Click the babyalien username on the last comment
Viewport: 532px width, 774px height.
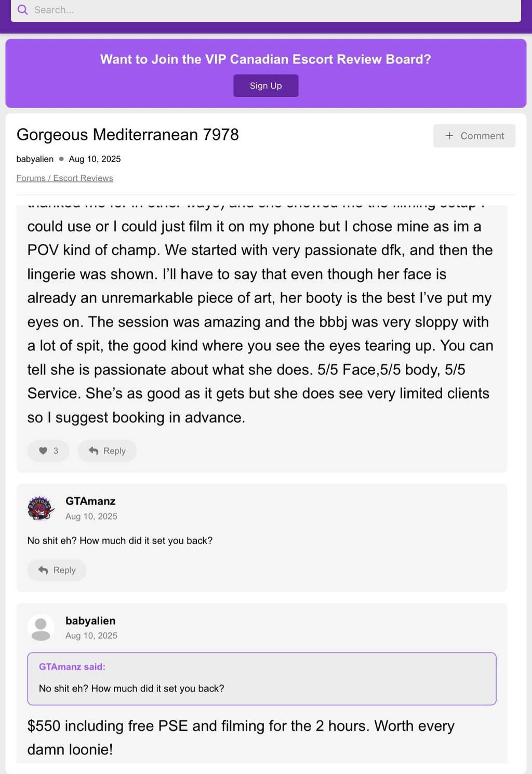coord(90,621)
